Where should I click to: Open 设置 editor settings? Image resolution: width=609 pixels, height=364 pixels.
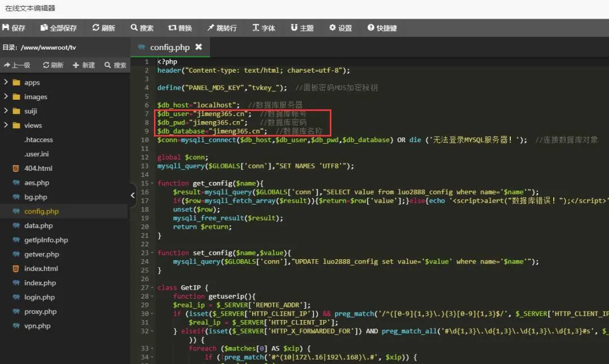point(341,28)
